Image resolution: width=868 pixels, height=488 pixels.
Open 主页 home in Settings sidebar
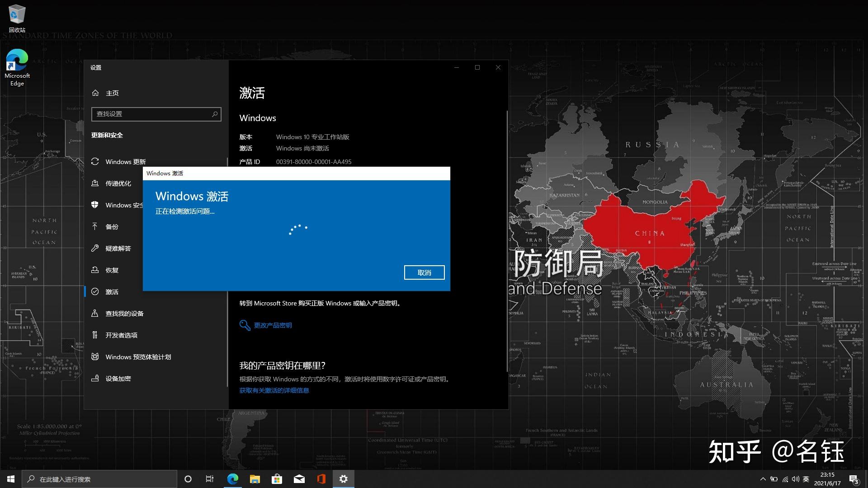coord(112,93)
